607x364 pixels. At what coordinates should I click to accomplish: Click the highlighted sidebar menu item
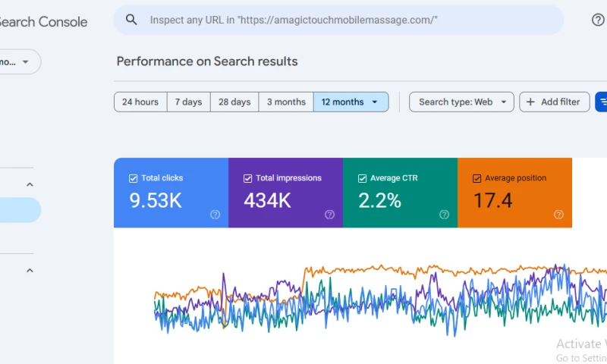click(x=20, y=210)
